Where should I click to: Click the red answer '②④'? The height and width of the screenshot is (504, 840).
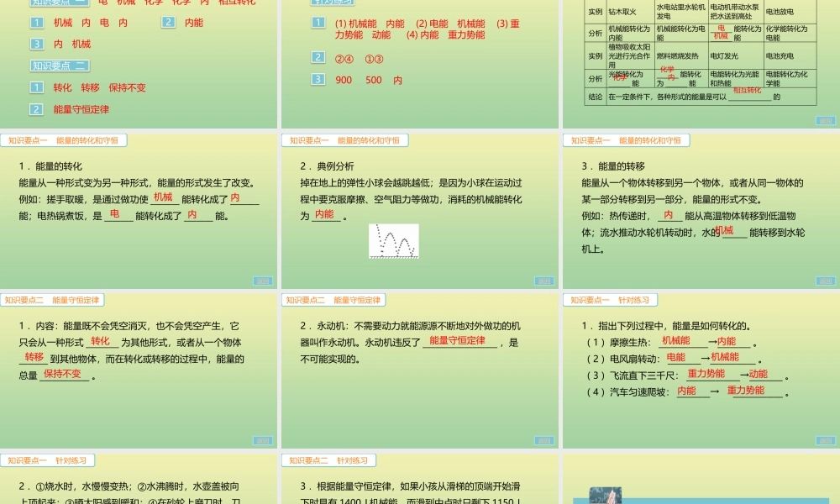click(x=344, y=59)
